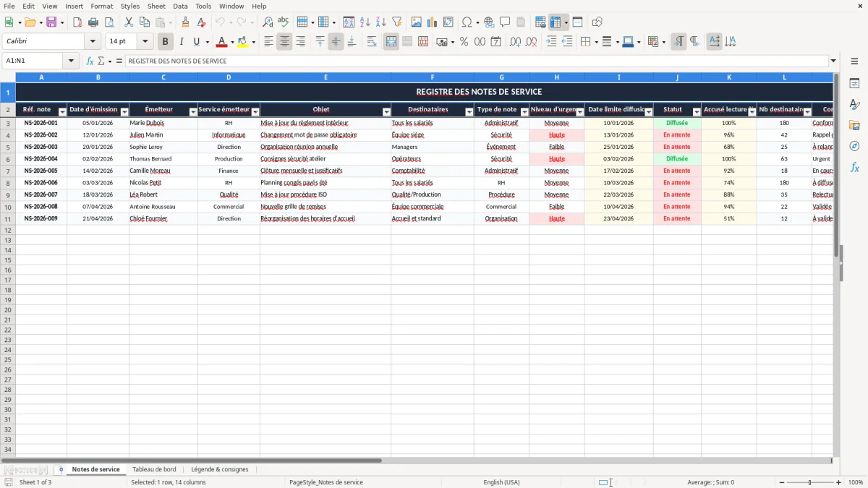Screen dimensions: 868x488
Task: Adjust the zoom slider handle
Action: click(810, 482)
